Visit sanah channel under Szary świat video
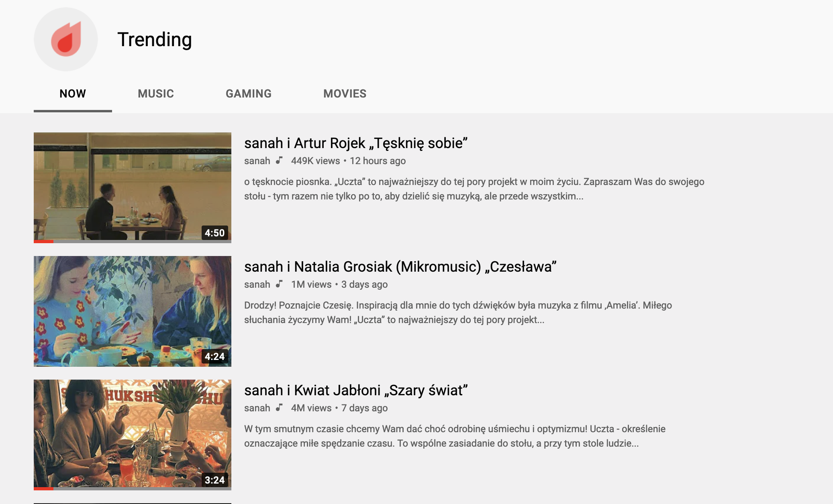This screenshot has height=504, width=833. pos(257,408)
